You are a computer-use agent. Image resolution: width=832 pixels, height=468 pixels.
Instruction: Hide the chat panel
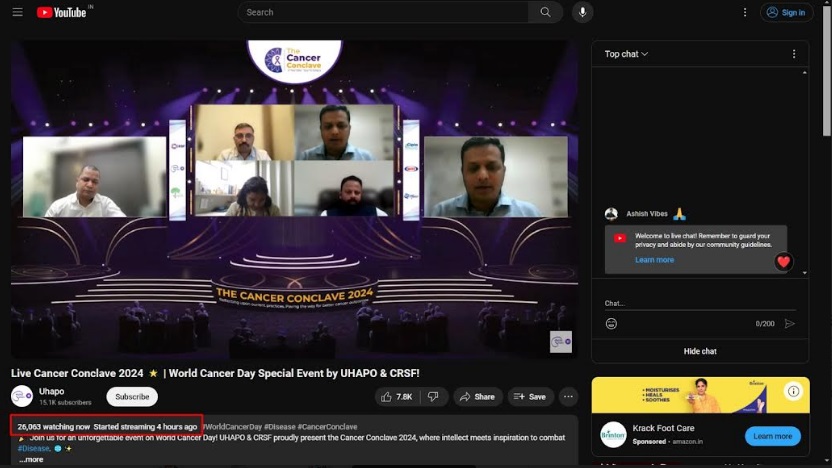pos(700,351)
